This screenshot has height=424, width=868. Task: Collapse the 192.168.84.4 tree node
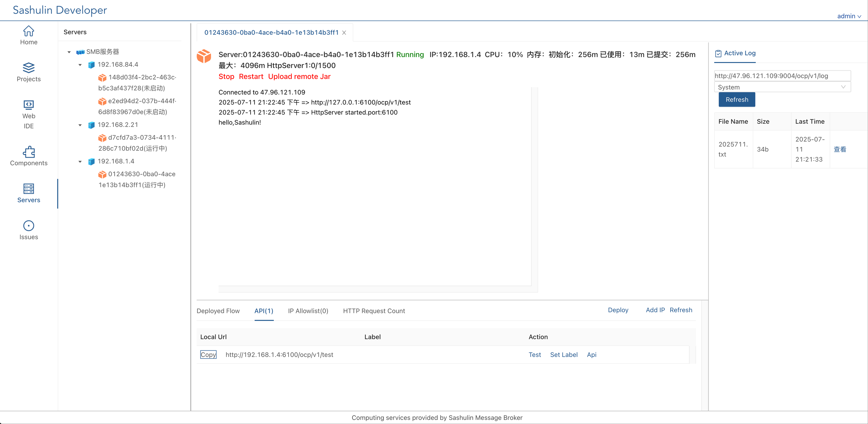pyautogui.click(x=80, y=65)
